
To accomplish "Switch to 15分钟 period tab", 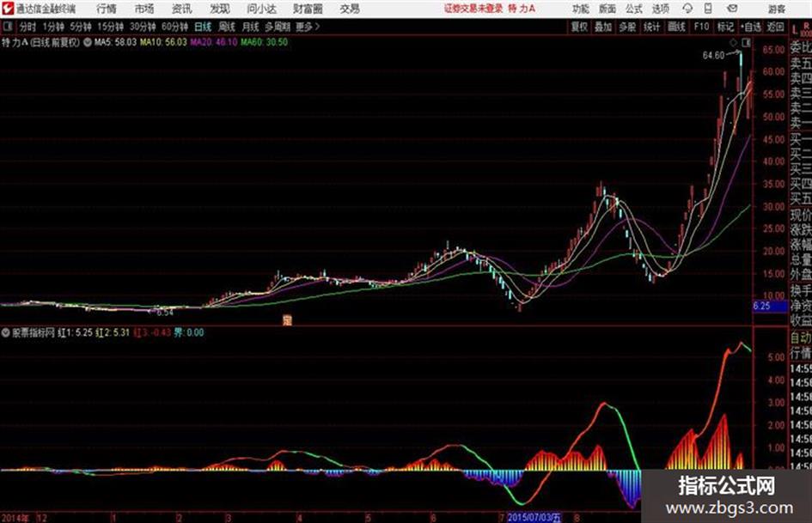I will pos(111,27).
